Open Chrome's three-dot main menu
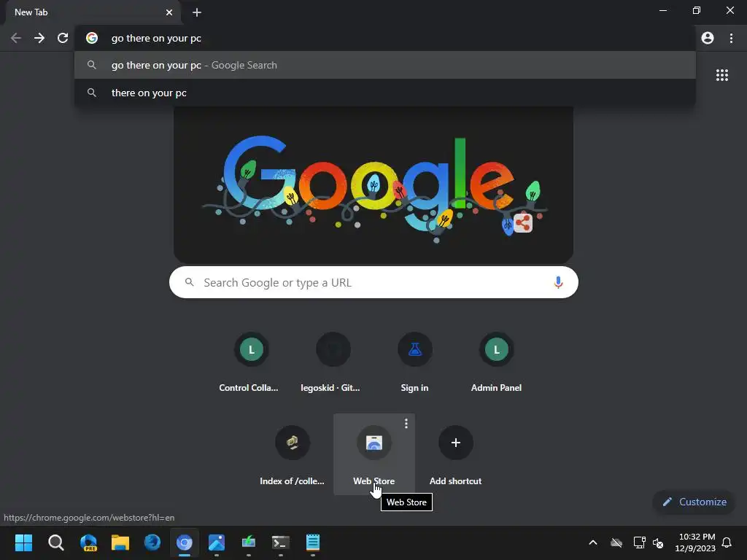 [x=731, y=38]
